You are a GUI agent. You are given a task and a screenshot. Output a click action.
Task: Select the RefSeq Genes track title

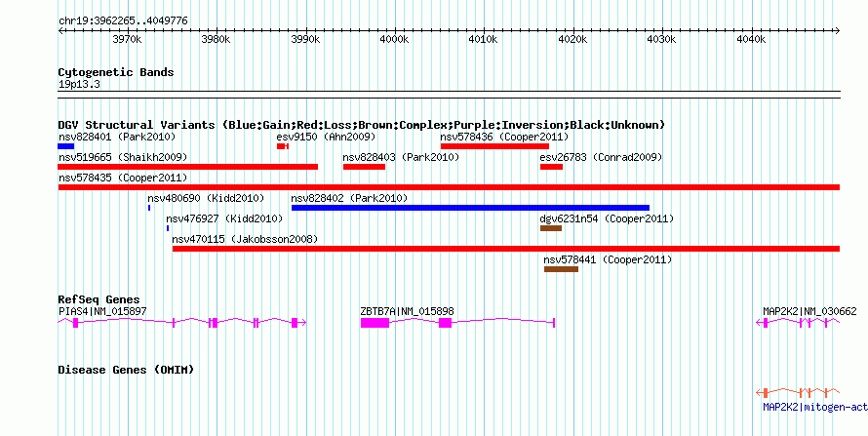coord(99,299)
